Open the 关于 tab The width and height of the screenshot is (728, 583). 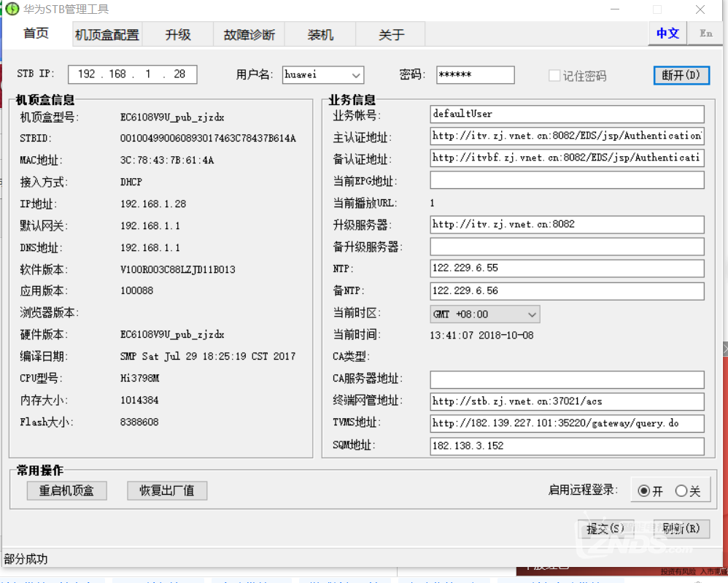point(391,34)
